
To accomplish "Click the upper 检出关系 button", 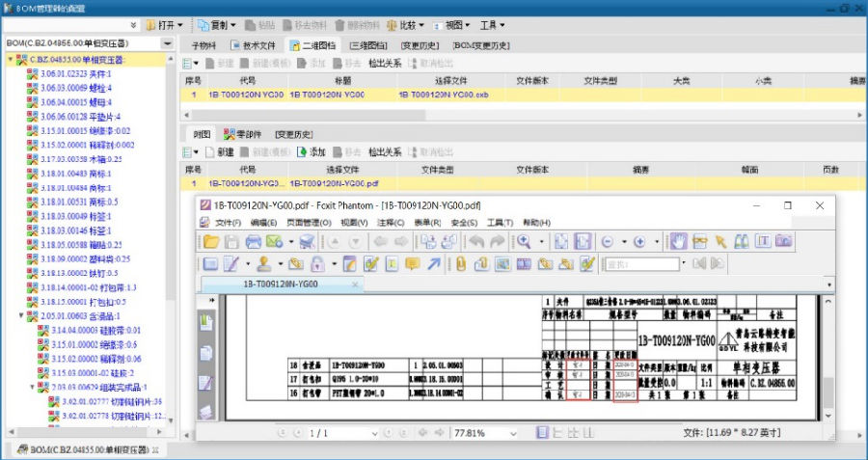I will (x=385, y=63).
